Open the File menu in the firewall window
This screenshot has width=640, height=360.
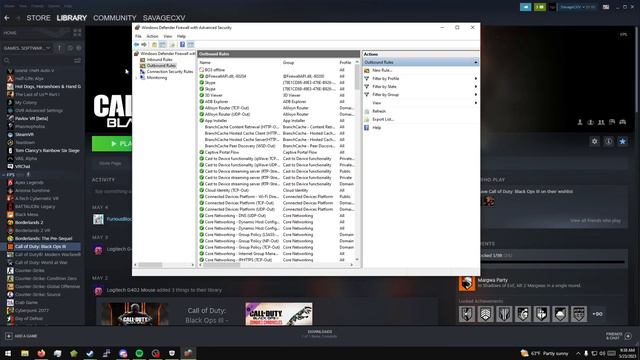pyautogui.click(x=138, y=36)
